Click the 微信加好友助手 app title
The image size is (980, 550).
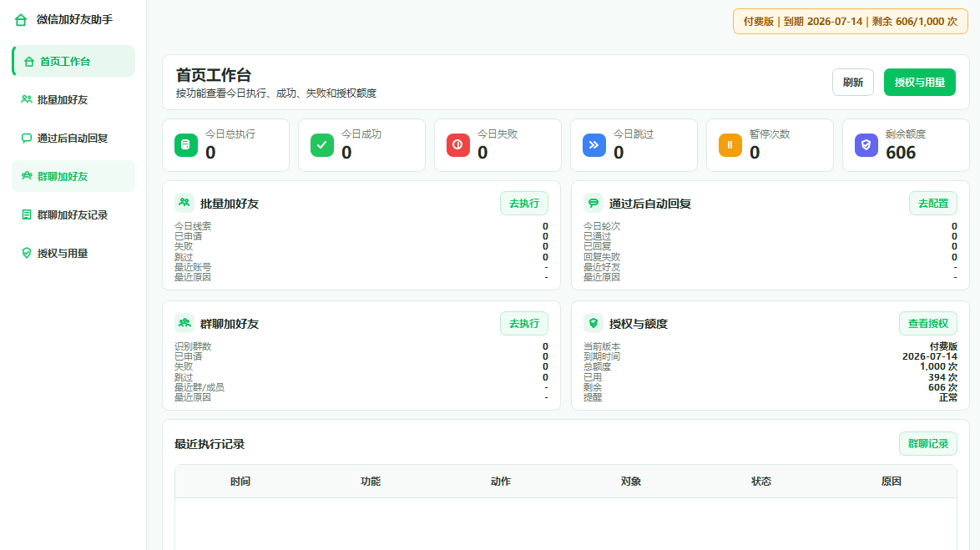(x=74, y=20)
